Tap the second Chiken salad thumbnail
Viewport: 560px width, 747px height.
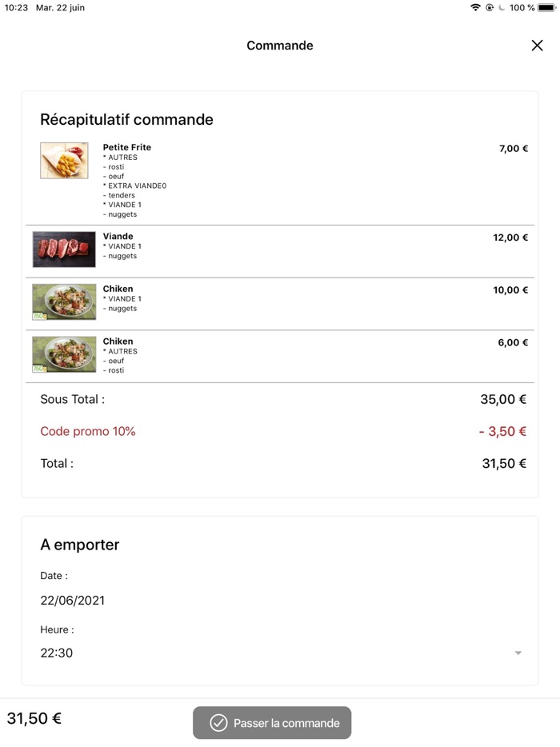tap(64, 354)
